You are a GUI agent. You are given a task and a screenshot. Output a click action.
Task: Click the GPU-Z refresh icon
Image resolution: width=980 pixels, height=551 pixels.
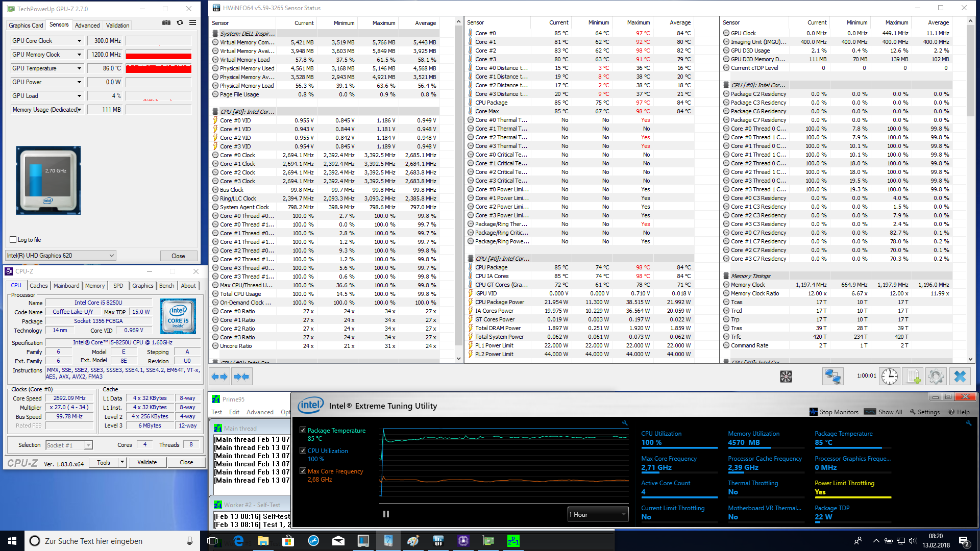click(x=180, y=22)
